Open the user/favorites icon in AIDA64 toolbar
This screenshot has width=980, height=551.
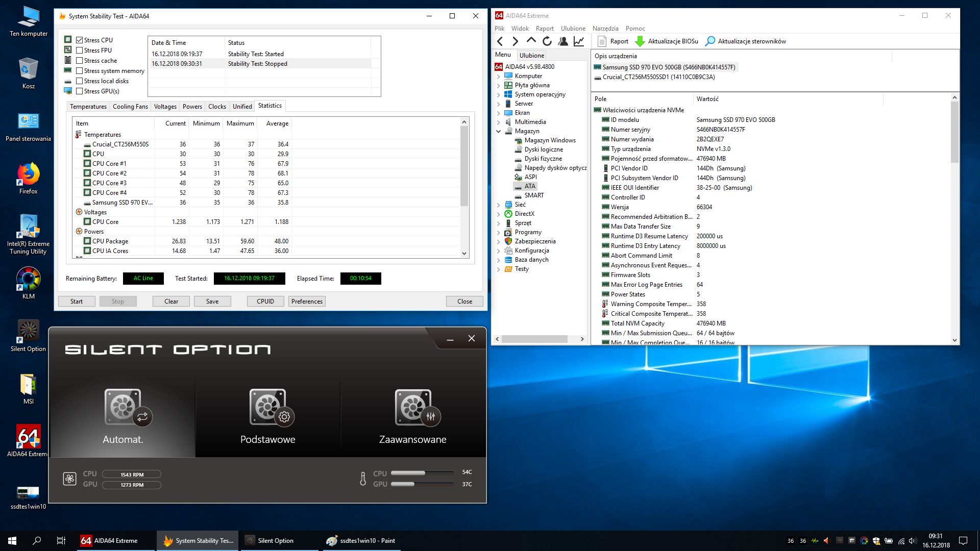click(x=563, y=41)
